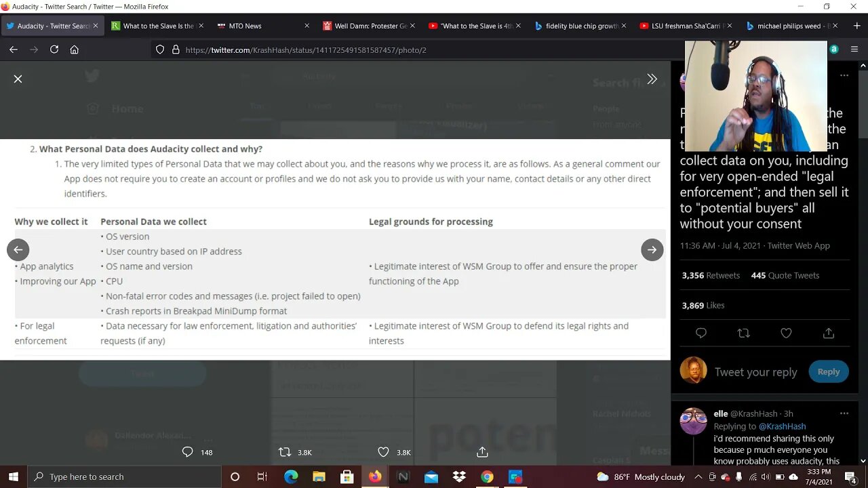Click the Tweet your reply field

756,371
